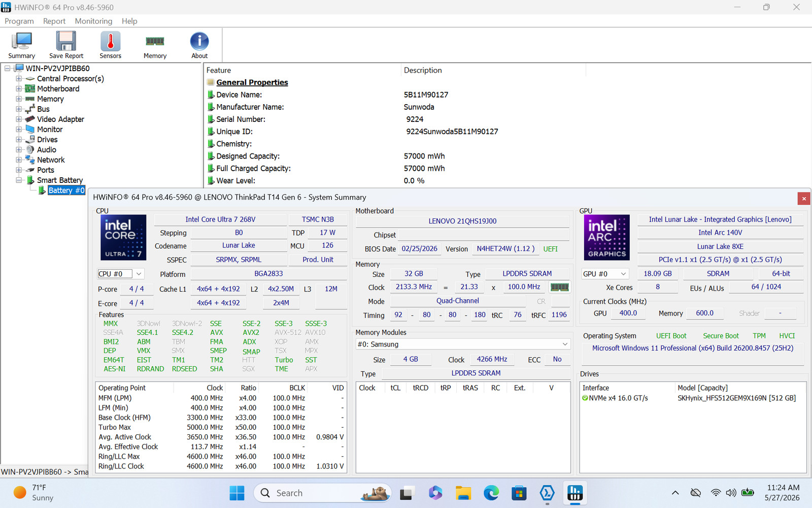Click the SRPMX, SRPML SSPEC value
Screen dimensions: 812x508
(239, 260)
